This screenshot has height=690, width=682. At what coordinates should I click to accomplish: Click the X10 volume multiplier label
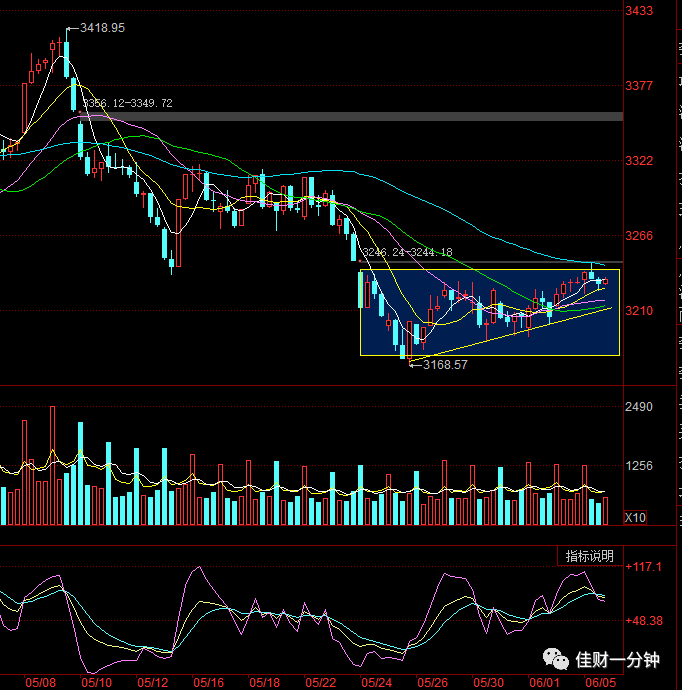pos(635,518)
